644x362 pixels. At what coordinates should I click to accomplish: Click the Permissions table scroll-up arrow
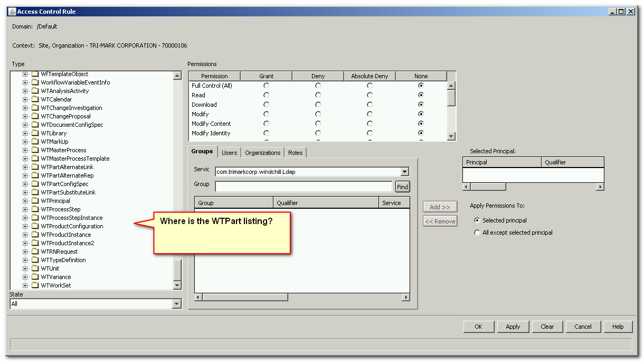tap(451, 86)
